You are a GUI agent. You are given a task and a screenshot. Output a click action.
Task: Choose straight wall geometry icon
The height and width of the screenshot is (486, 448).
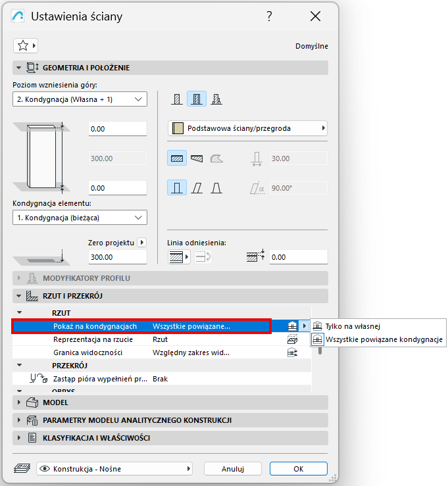click(x=177, y=158)
